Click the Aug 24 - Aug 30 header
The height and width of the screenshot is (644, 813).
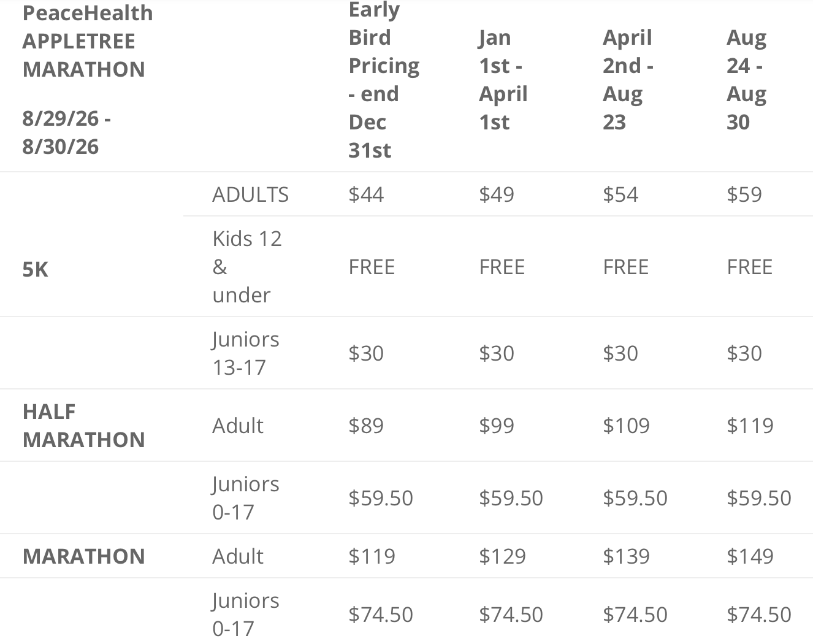point(746,80)
